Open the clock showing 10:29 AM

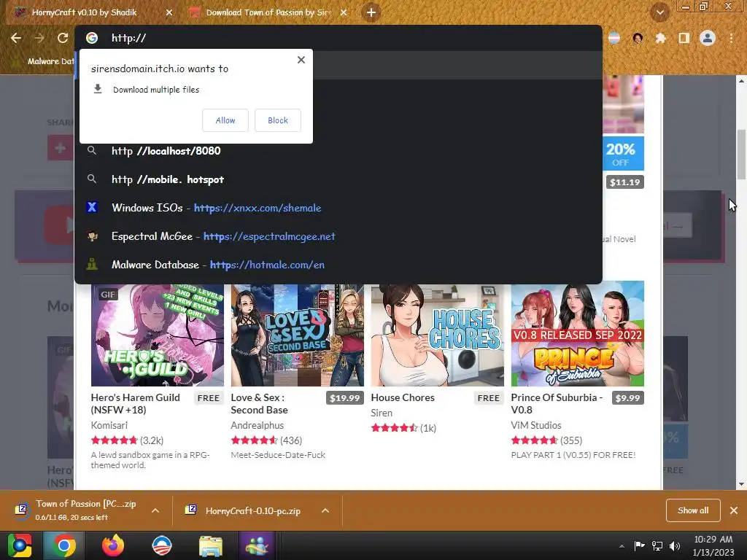(713, 545)
